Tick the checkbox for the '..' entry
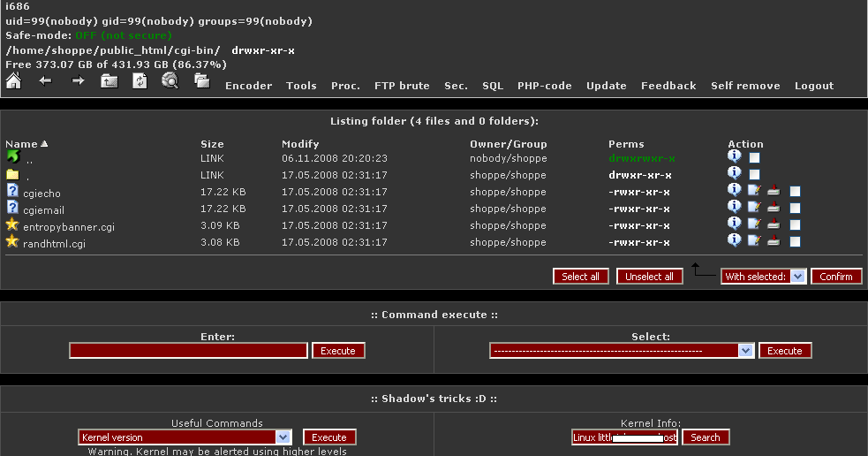Screen dimensions: 868x456 pyautogui.click(x=754, y=158)
